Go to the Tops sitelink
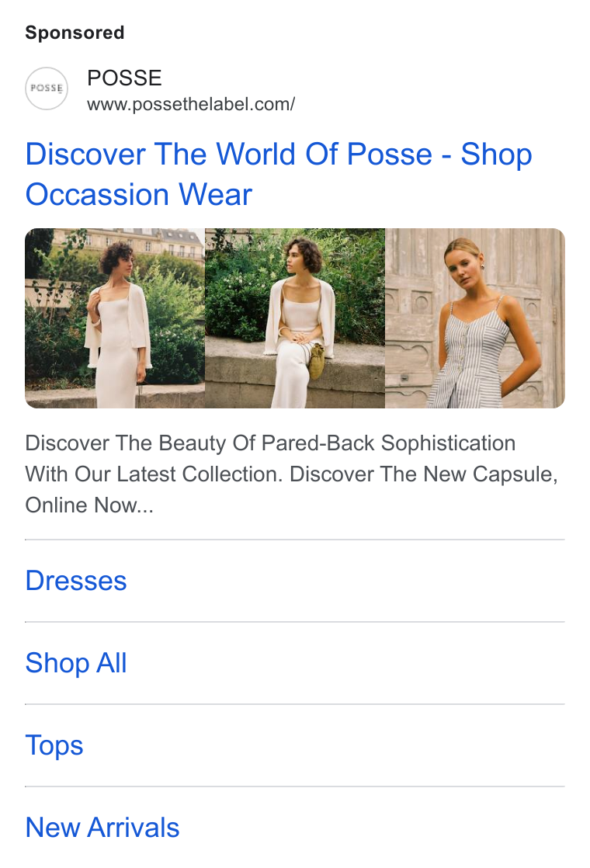 54,745
